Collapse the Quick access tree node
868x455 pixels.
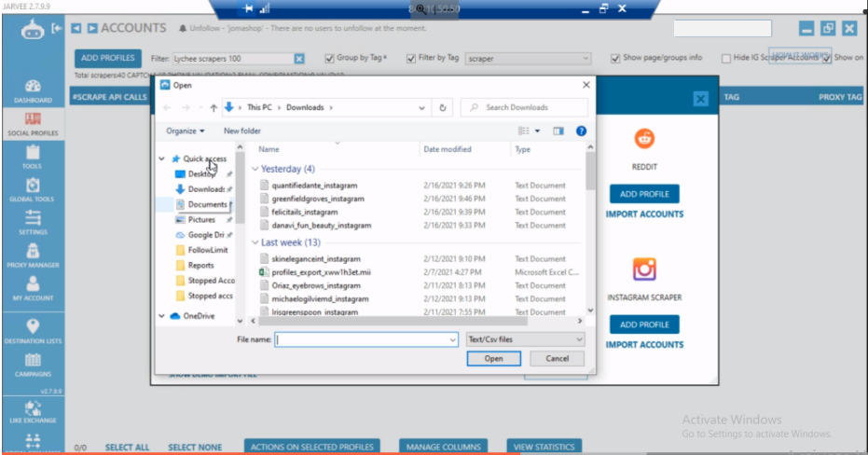[161, 159]
